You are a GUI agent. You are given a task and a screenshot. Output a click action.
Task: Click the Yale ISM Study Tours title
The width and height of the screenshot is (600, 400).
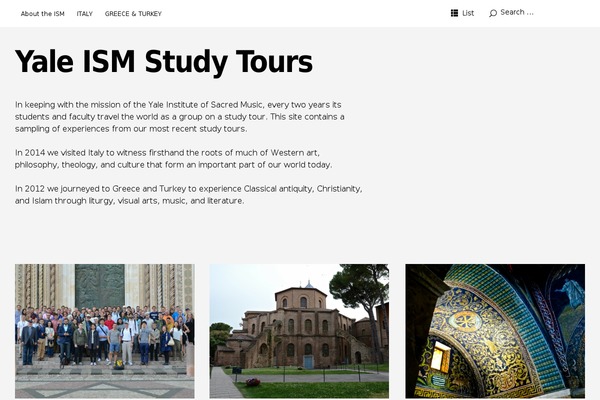[x=164, y=62]
